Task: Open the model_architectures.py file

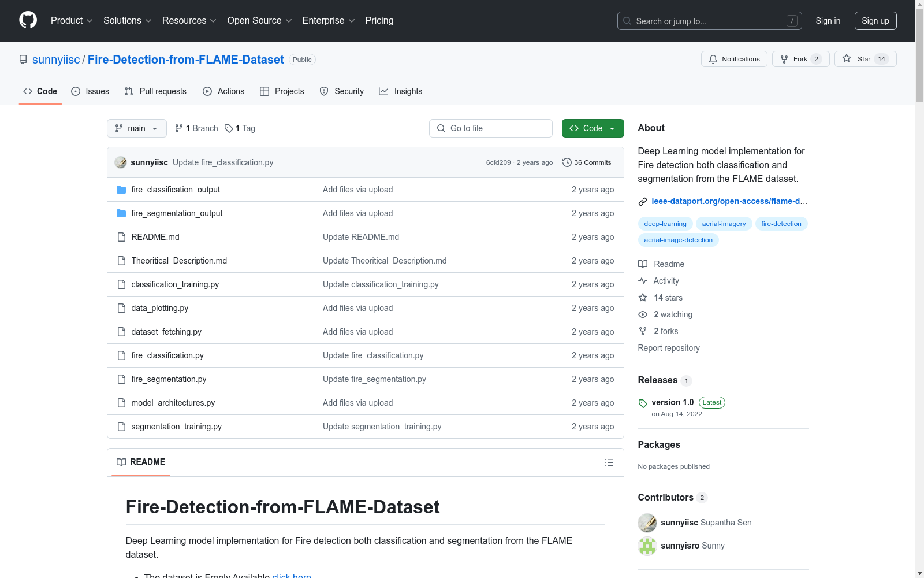Action: pyautogui.click(x=173, y=403)
